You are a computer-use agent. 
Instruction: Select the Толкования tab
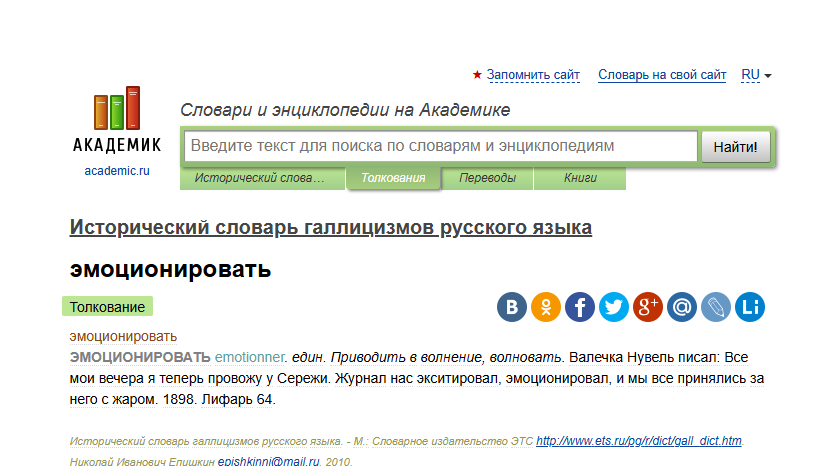[393, 178]
